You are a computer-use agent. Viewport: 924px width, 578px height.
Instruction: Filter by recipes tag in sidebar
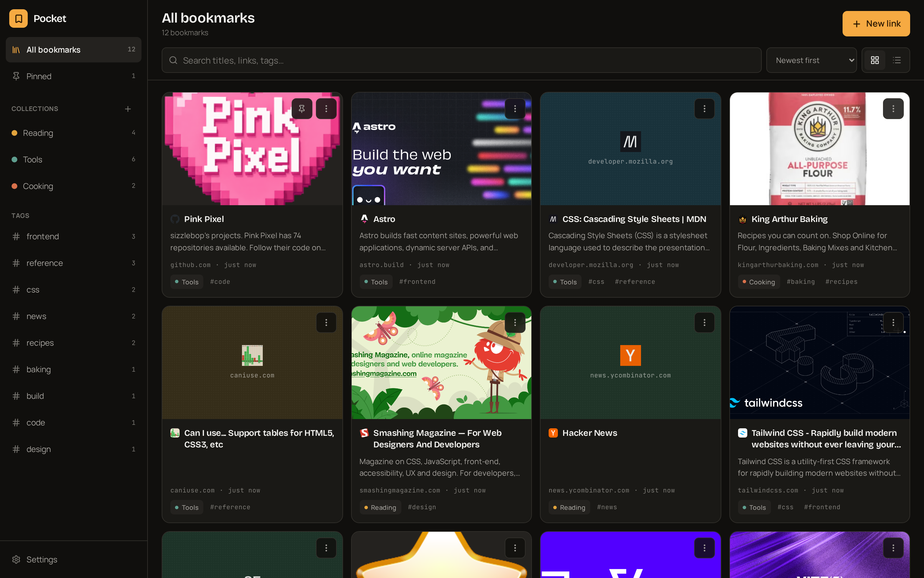tap(73, 343)
